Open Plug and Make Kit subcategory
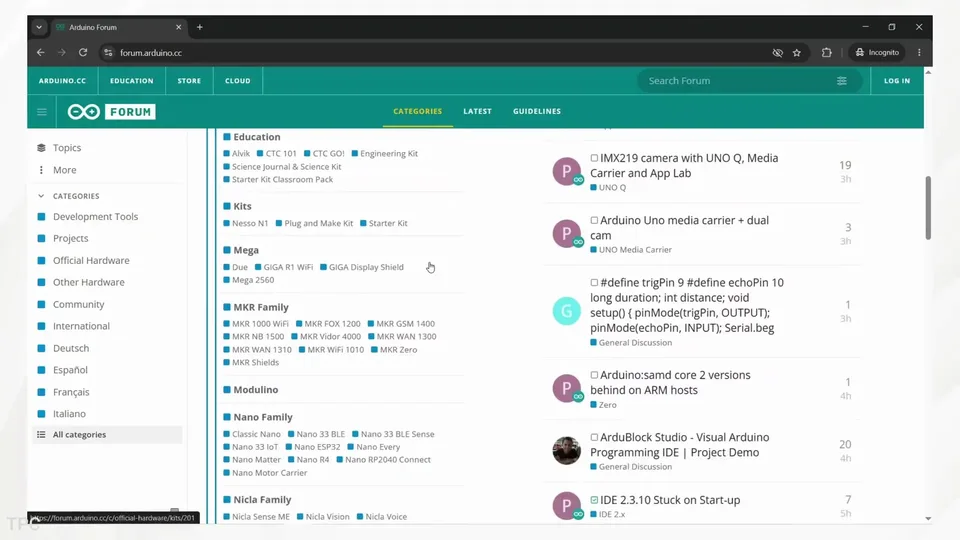The height and width of the screenshot is (540, 960). click(x=314, y=223)
